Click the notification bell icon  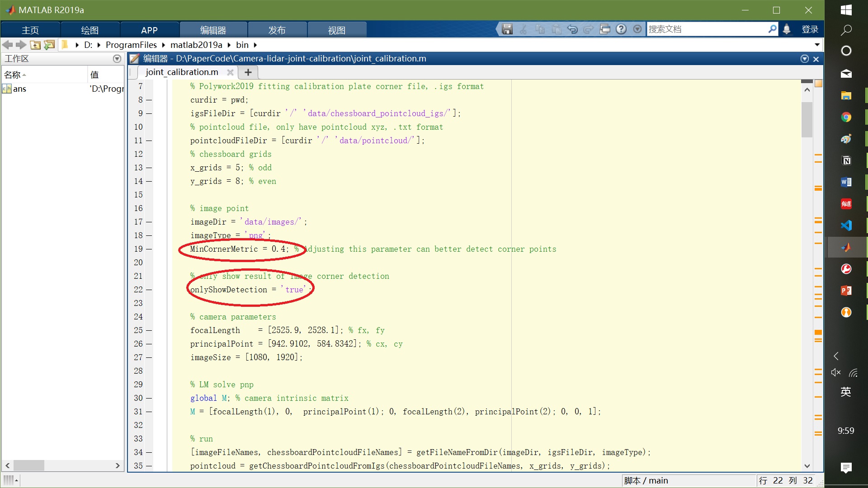click(787, 29)
